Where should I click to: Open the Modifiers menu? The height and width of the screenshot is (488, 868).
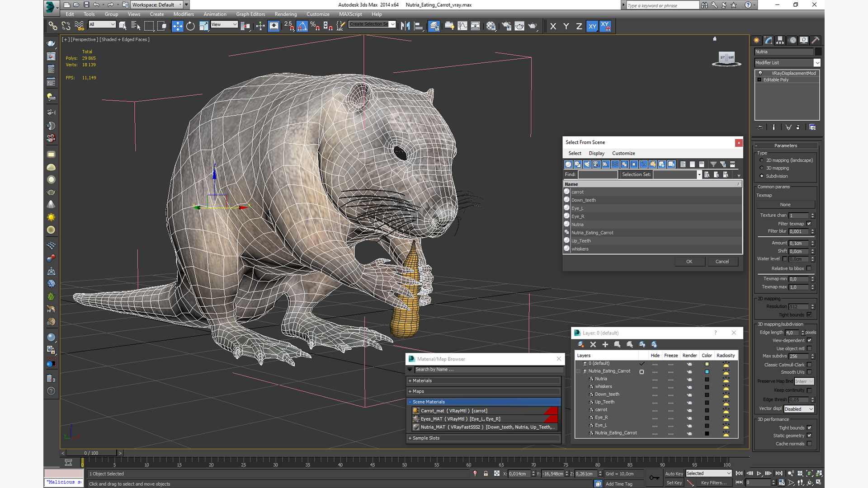[184, 14]
